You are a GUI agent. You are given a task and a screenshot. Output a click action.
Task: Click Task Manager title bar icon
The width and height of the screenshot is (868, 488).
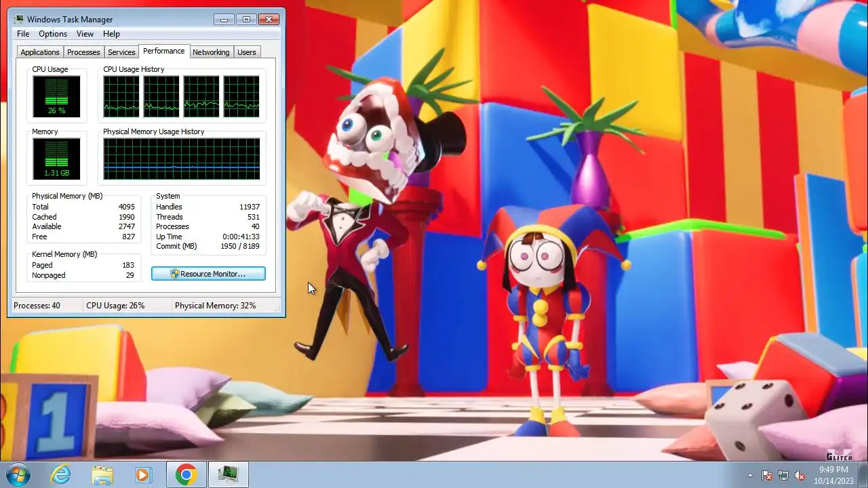tap(18, 19)
